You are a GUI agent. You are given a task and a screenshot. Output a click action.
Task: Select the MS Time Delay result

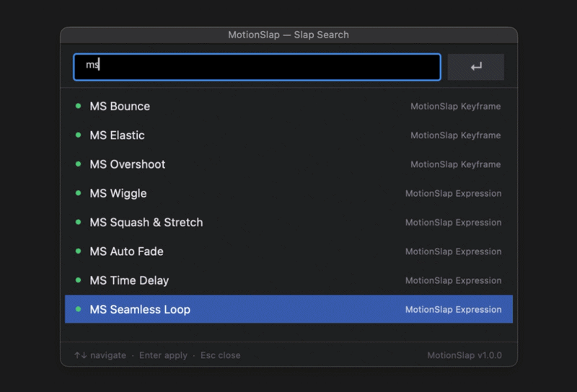click(289, 280)
